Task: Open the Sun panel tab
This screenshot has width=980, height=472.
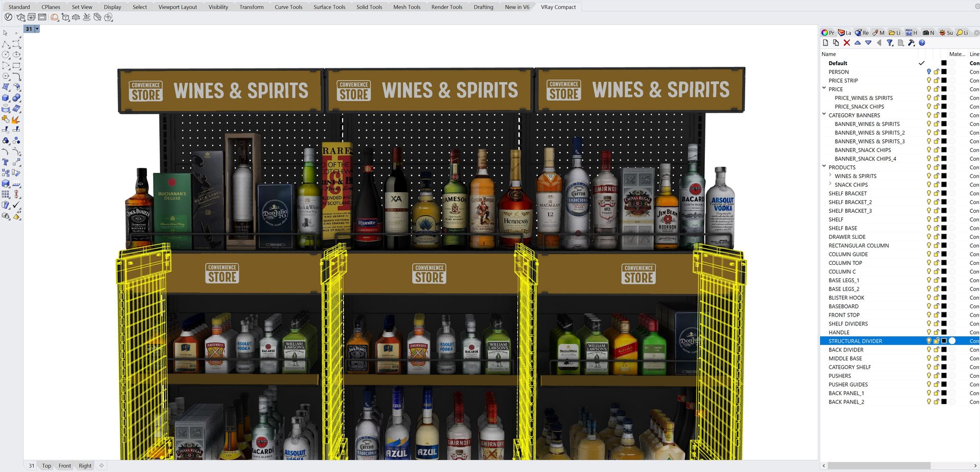Action: click(946, 33)
